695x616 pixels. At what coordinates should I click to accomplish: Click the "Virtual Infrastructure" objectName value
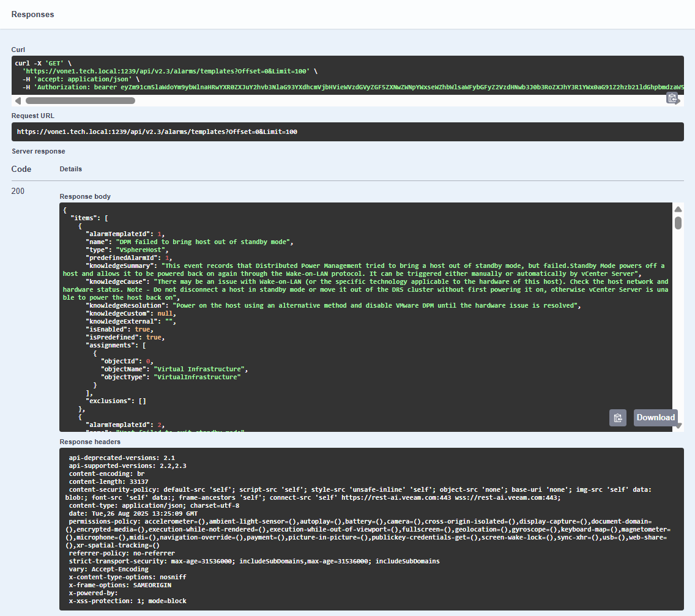point(199,369)
